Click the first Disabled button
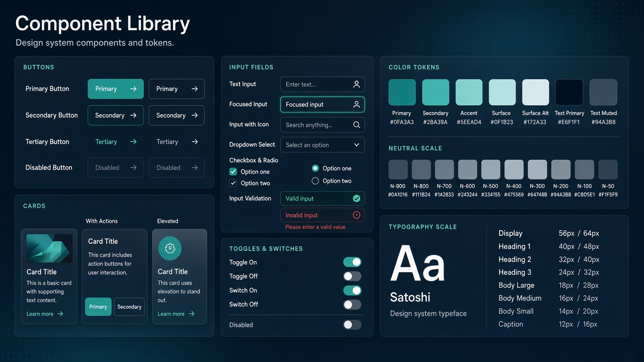Screen dimensions: 644x362 pos(116,167)
